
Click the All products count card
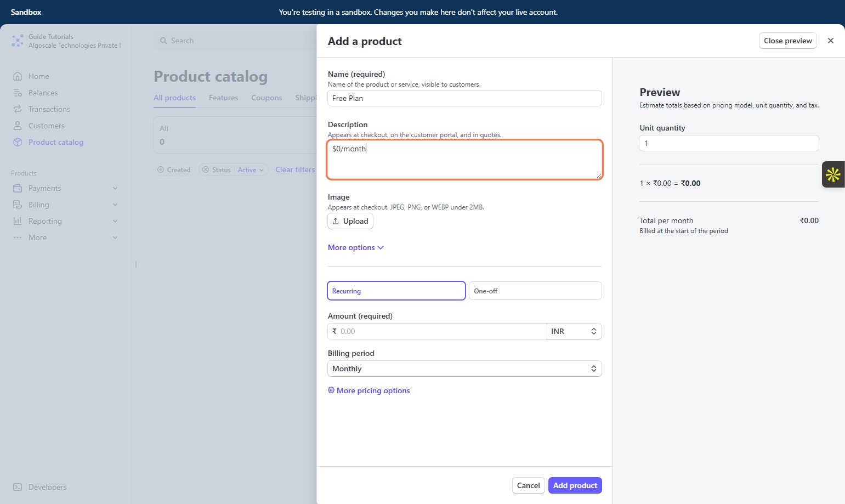click(x=235, y=135)
